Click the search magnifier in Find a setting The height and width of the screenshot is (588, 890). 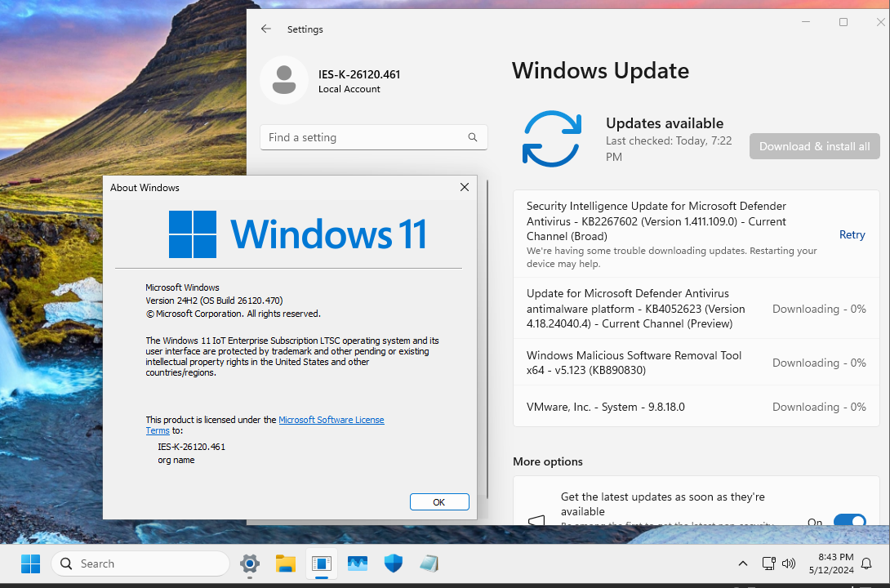(x=472, y=137)
